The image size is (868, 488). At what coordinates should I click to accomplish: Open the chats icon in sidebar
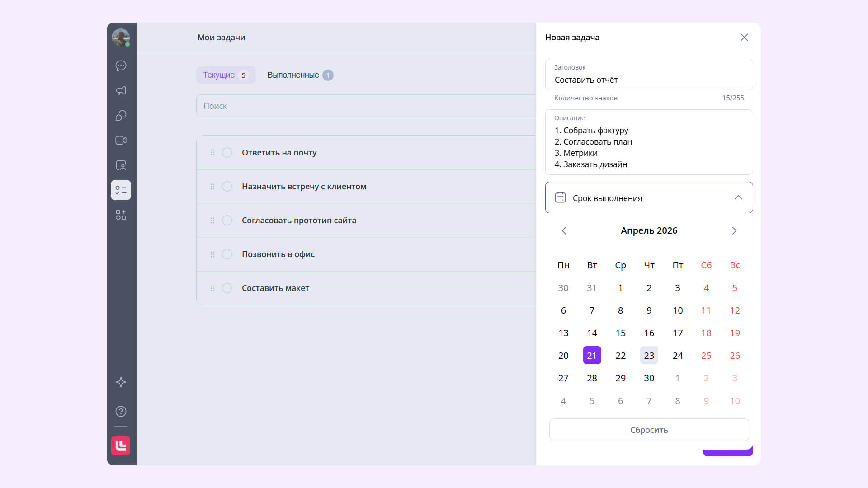(121, 66)
